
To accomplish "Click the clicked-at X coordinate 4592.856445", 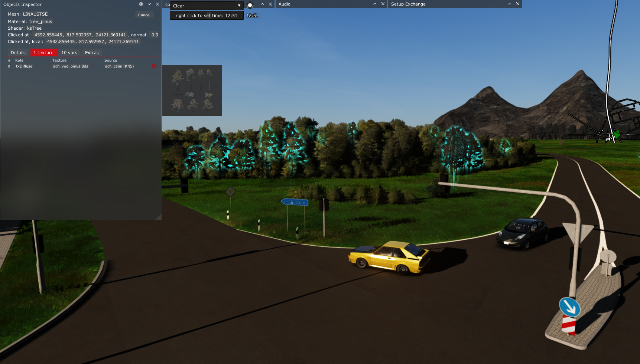I will coord(48,35).
